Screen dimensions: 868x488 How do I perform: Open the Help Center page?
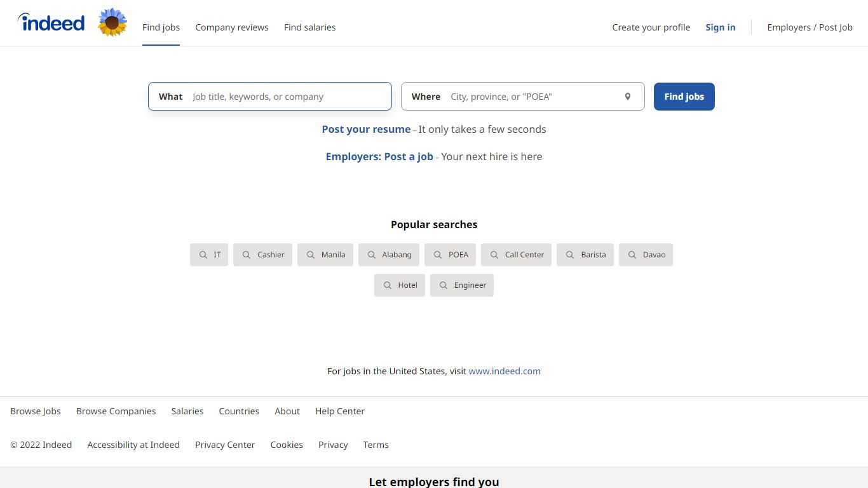[339, 411]
